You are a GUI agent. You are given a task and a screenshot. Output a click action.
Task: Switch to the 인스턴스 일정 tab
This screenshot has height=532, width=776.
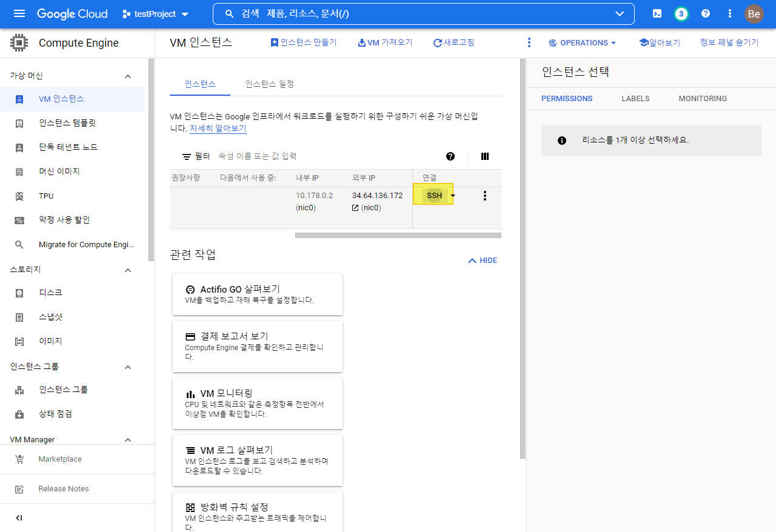(270, 84)
